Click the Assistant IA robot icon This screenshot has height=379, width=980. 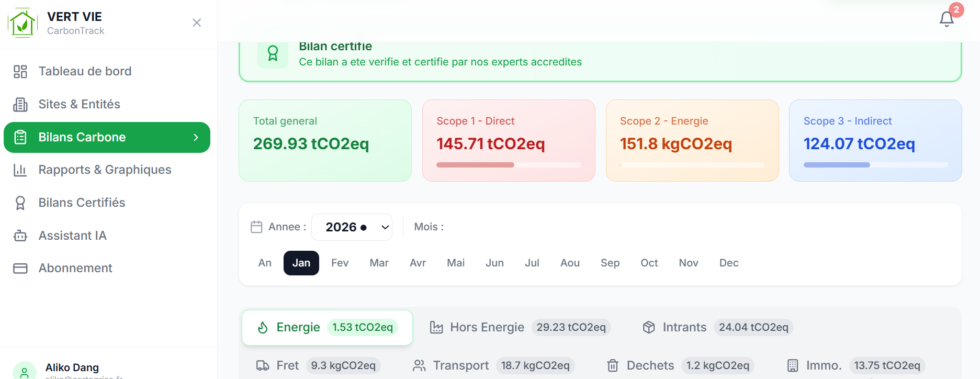point(20,236)
